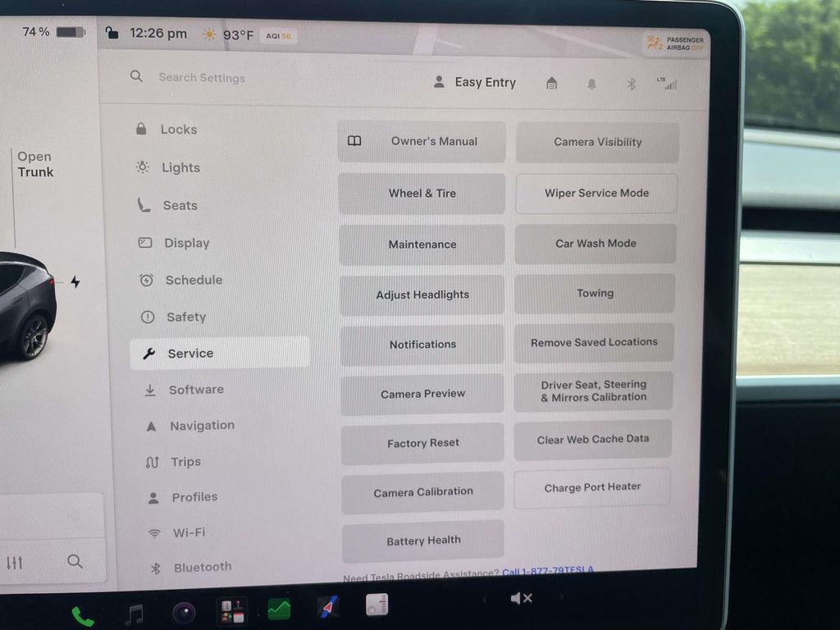The height and width of the screenshot is (630, 840).
Task: Tap Open Trunk on car view
Action: 35,164
